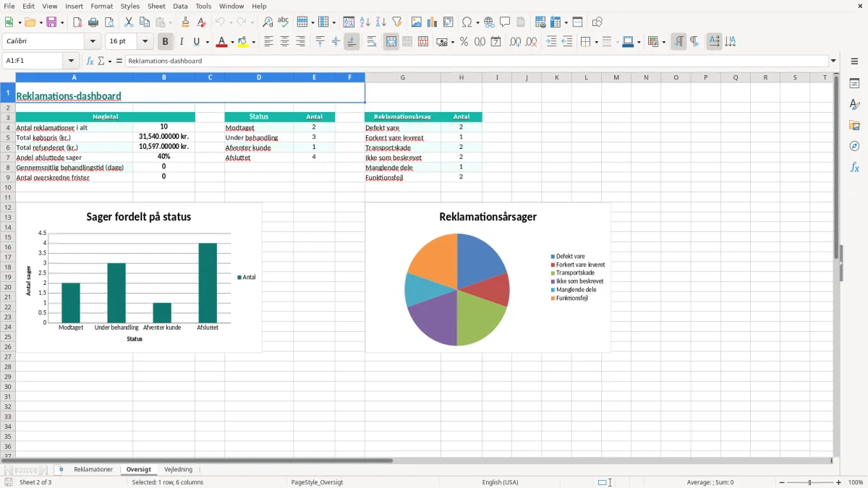
Task: Run the spelling check (abc icon)
Action: pos(284,22)
